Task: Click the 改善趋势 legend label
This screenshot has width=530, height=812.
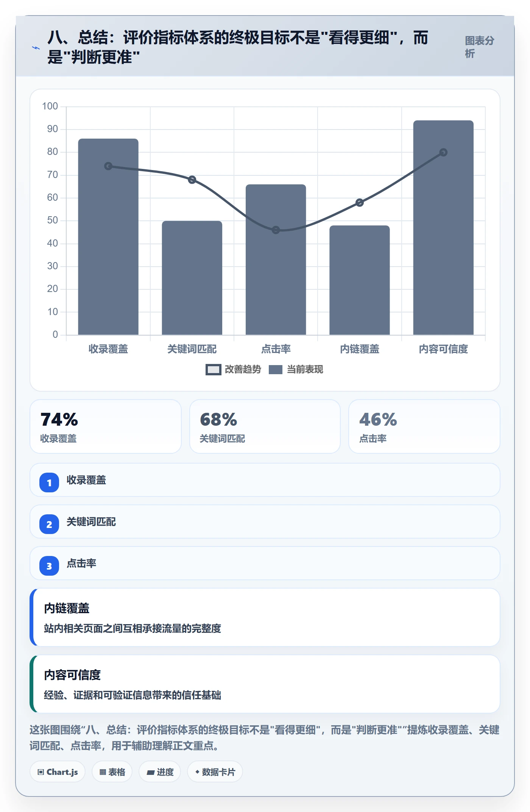Action: 243,369
